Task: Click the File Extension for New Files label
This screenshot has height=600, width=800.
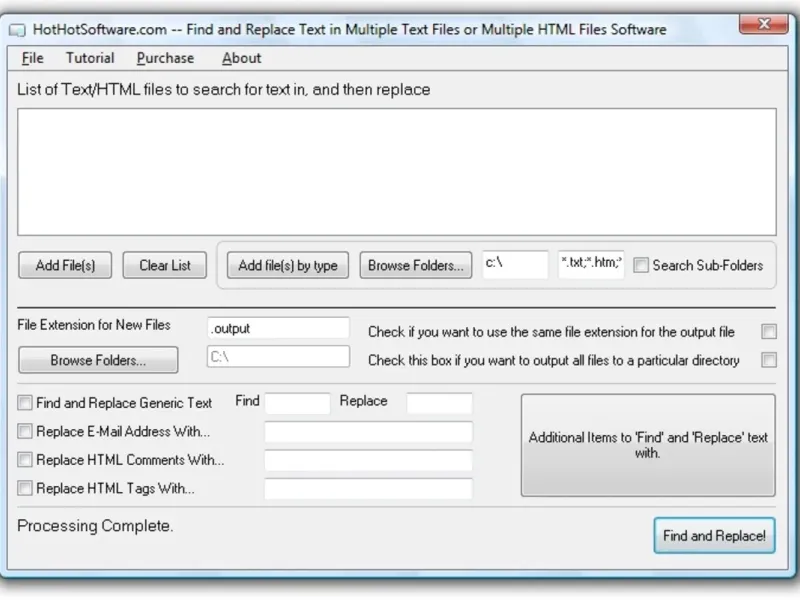Action: coord(94,325)
